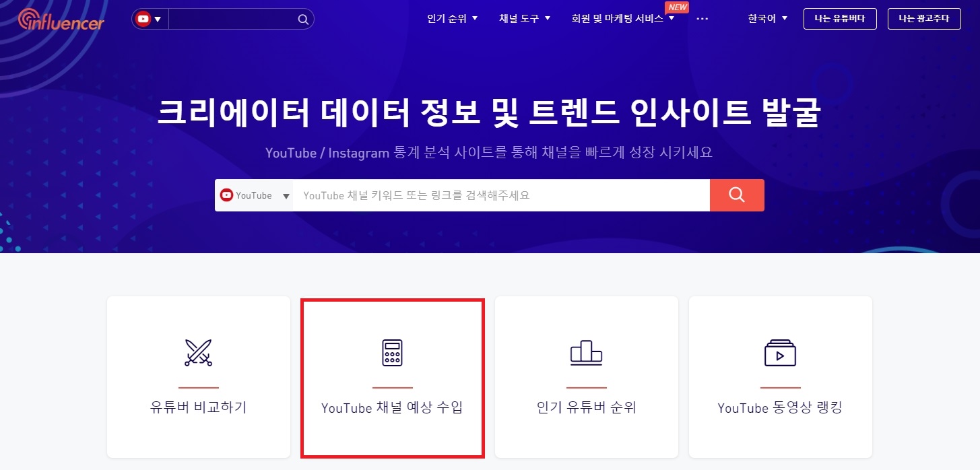Click the magnifier icon in header search

(303, 19)
